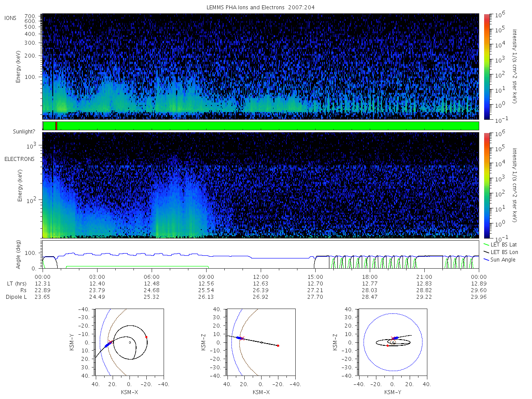Click the 'LT (hrs)' row label
Viewport: 532px width, 399px height.
[16, 284]
